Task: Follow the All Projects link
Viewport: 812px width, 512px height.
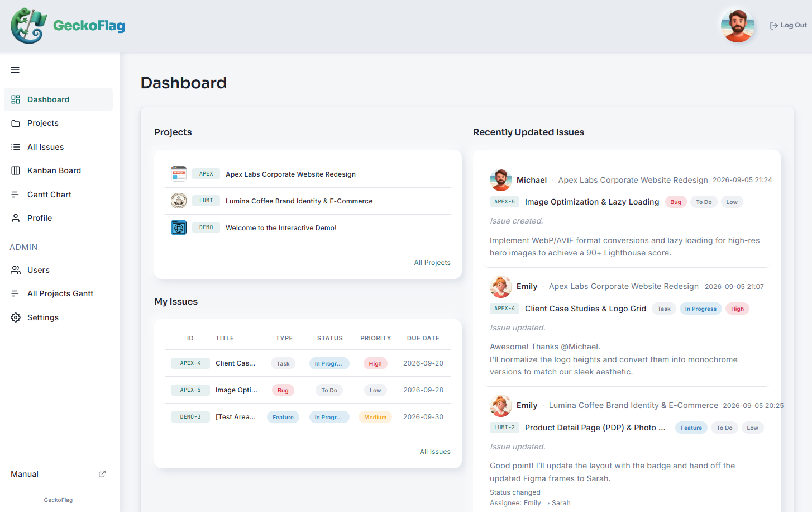Action: pos(432,263)
